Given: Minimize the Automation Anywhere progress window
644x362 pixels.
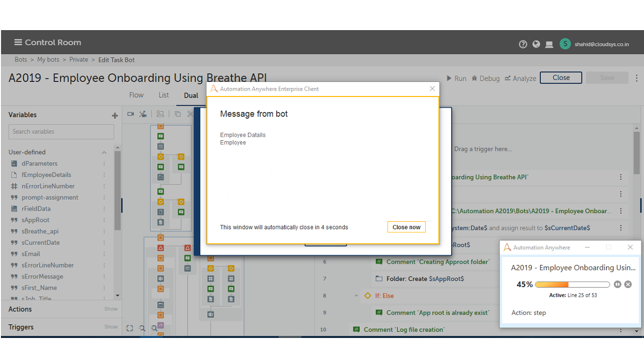Looking at the screenshot, I should pos(587,247).
